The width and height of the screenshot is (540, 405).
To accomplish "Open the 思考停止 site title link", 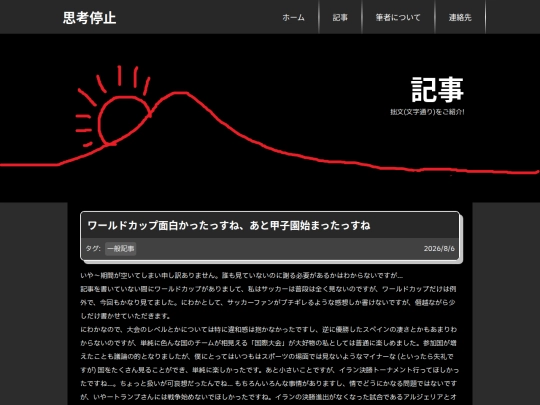I will tap(90, 18).
